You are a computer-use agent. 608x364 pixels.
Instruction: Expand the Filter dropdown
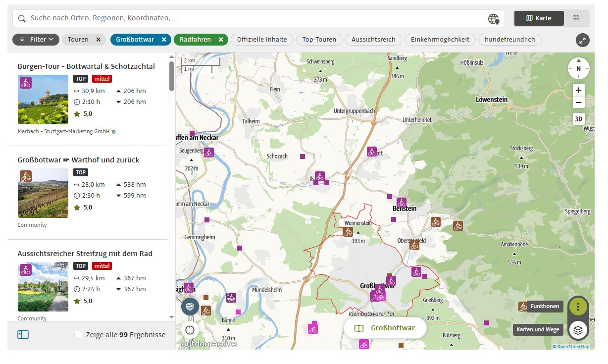click(x=36, y=40)
